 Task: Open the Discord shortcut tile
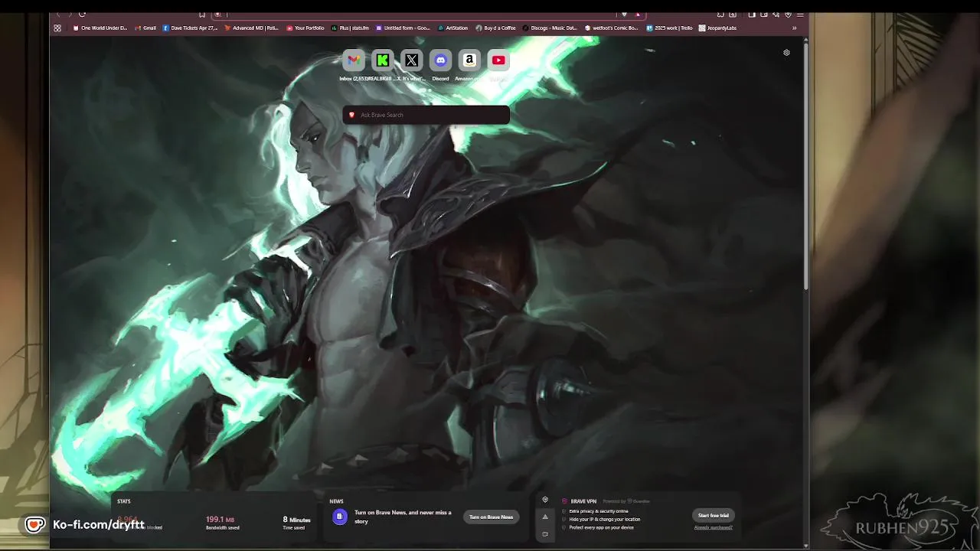click(x=441, y=60)
